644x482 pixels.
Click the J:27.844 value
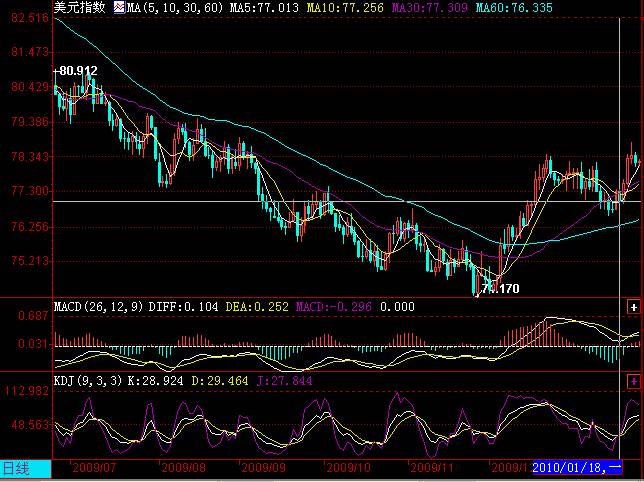click(x=284, y=381)
